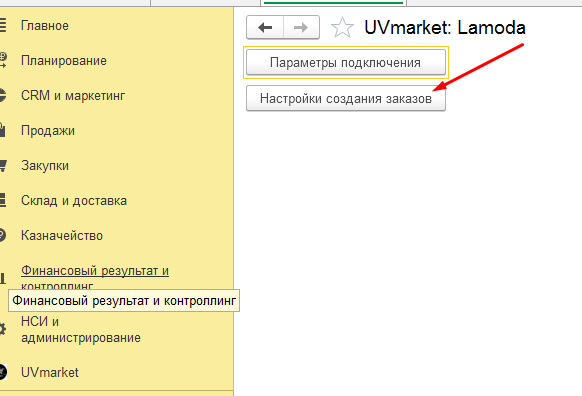Open Параметры подключения
The image size is (582, 396).
(346, 62)
